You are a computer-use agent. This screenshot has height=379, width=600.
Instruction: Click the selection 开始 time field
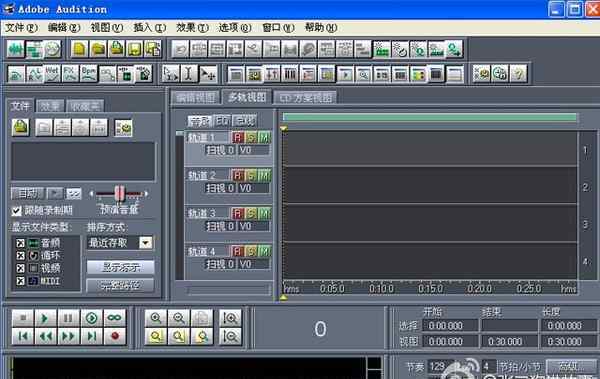click(x=450, y=326)
